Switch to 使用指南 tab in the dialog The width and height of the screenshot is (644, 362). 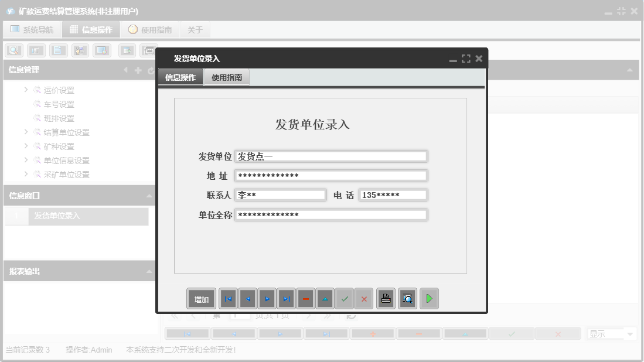[x=226, y=76]
